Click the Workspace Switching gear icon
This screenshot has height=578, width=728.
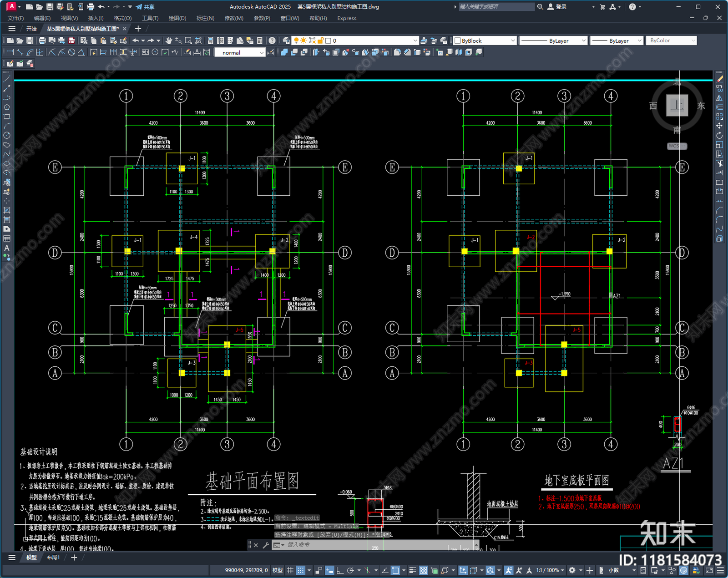click(572, 570)
